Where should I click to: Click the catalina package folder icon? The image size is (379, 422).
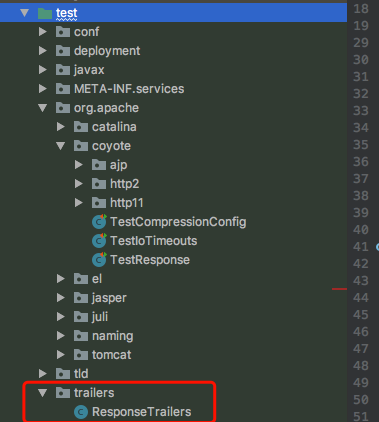81,127
